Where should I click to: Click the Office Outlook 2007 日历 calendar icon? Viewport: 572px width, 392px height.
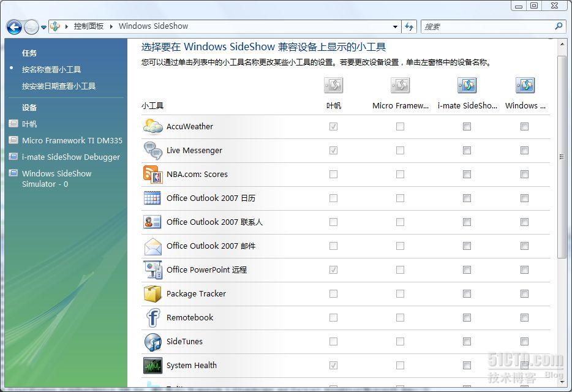152,198
